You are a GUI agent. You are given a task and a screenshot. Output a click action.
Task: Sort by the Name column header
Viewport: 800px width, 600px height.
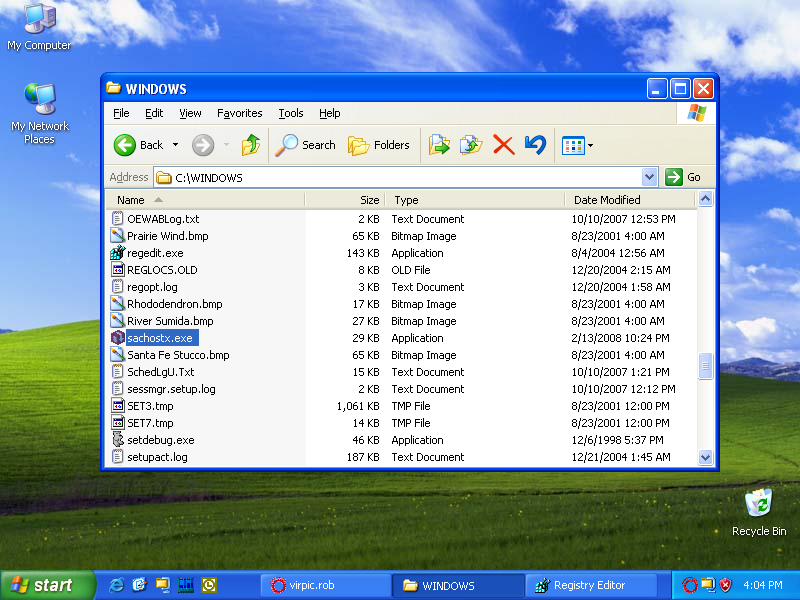pos(205,200)
